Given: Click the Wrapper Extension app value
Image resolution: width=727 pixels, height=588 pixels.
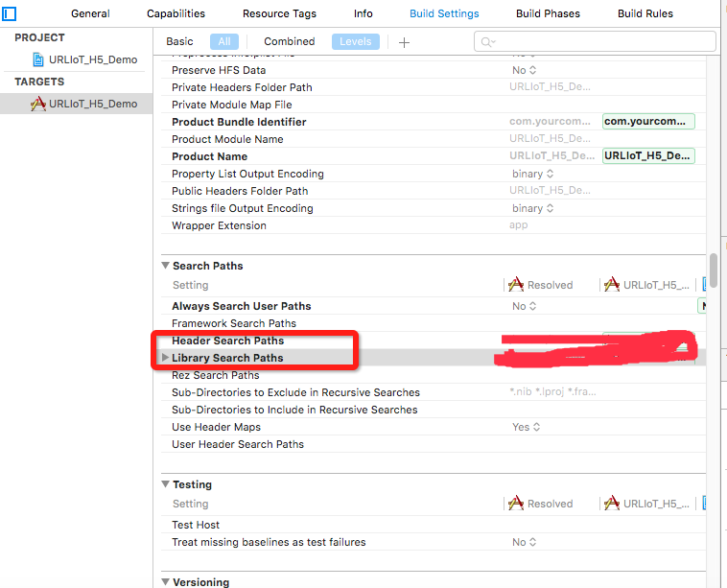Looking at the screenshot, I should click(x=518, y=225).
